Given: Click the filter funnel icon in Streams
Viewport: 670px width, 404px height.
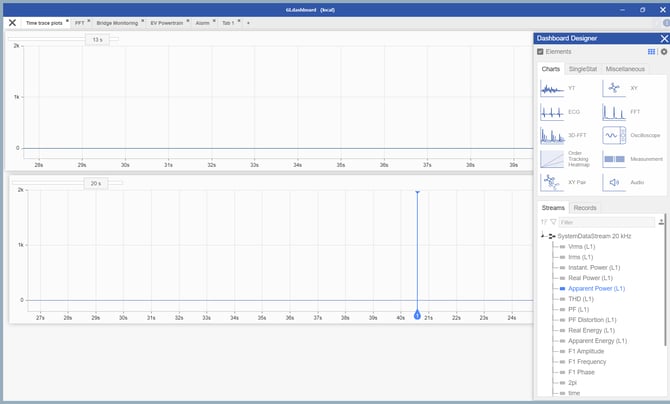Looking at the screenshot, I should pyautogui.click(x=553, y=222).
